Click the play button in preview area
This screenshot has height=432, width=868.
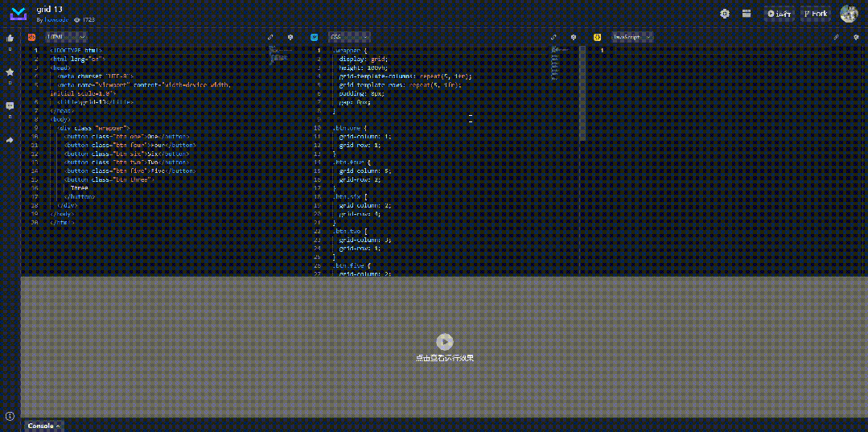click(445, 342)
